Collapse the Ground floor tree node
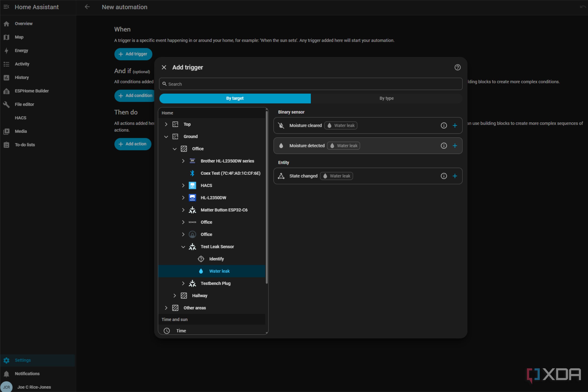 coord(166,136)
